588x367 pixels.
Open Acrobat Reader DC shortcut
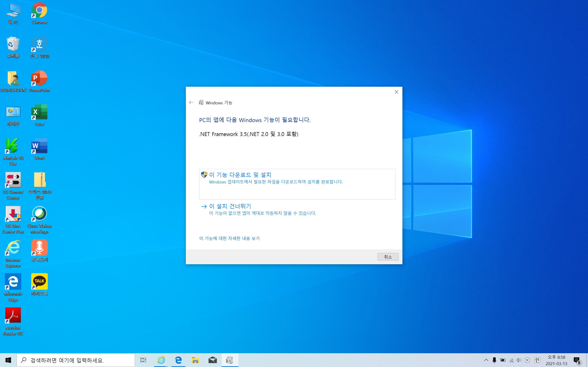point(13,316)
